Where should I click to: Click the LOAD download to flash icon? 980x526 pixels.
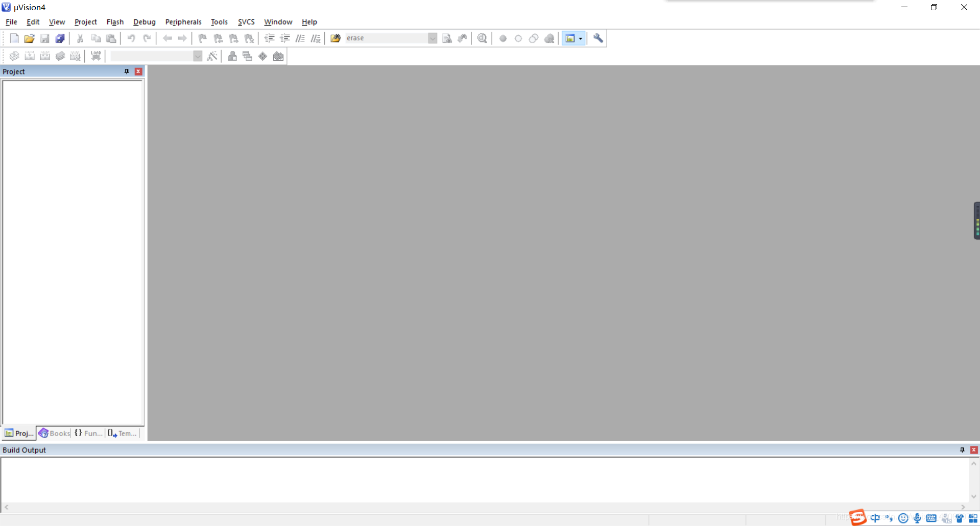click(95, 56)
